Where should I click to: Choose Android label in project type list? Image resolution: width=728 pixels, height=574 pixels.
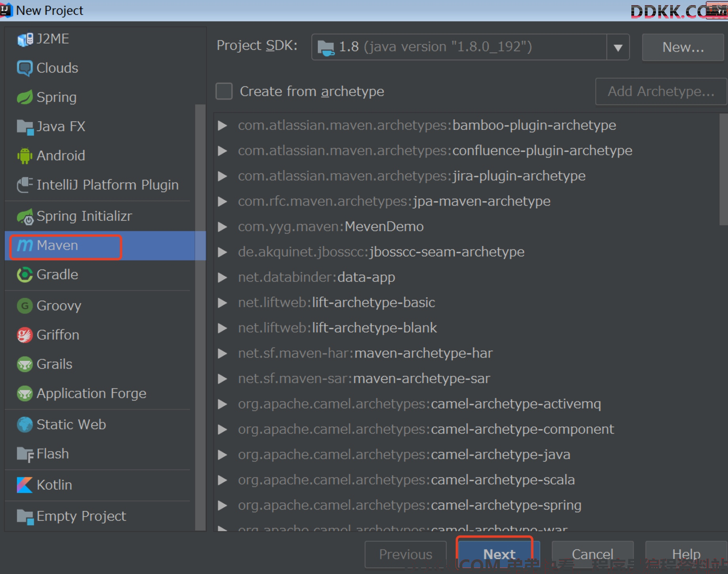(x=61, y=156)
